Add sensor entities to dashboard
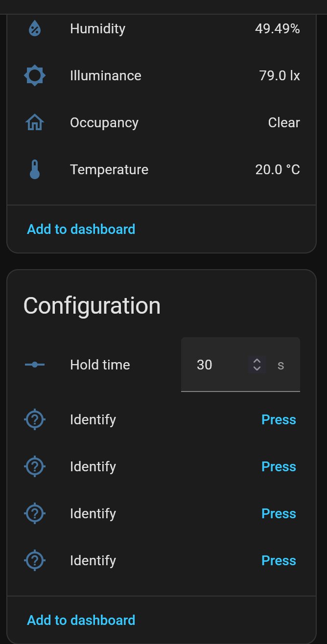327x644 pixels. pos(81,229)
